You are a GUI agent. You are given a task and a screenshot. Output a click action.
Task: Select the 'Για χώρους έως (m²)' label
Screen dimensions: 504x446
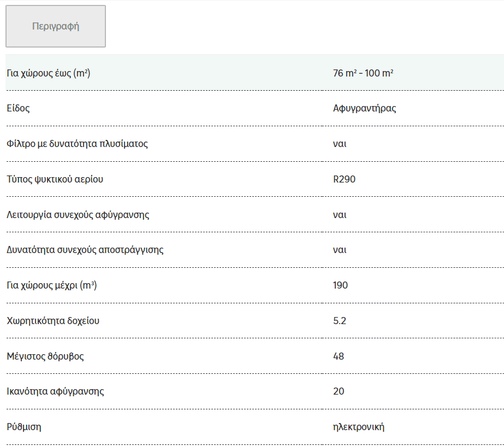point(49,73)
